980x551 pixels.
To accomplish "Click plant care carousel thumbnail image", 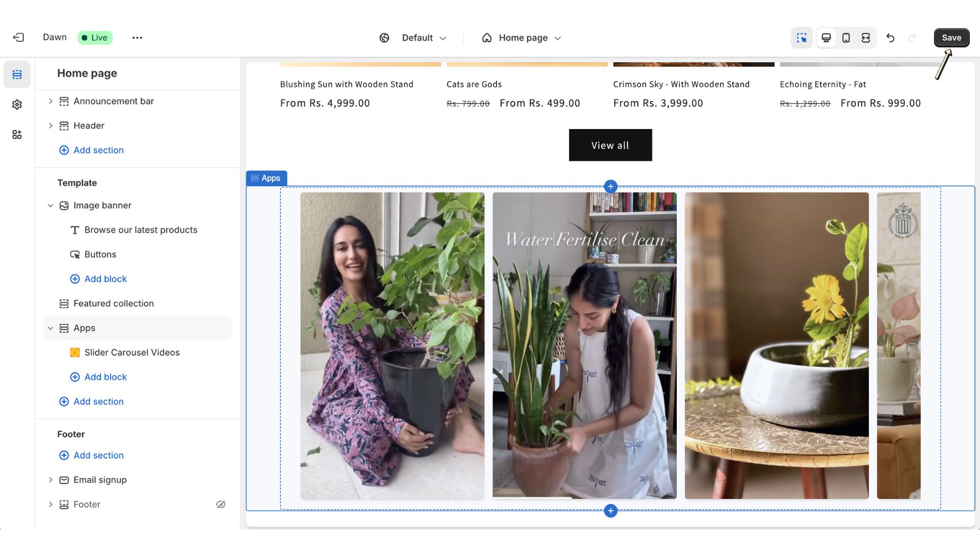I will [584, 345].
